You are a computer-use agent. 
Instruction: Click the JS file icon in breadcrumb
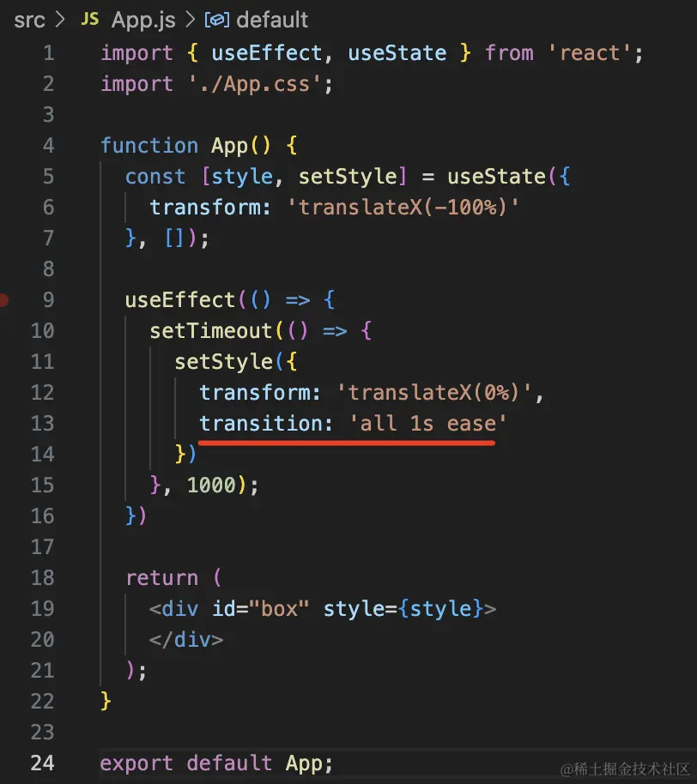point(90,20)
